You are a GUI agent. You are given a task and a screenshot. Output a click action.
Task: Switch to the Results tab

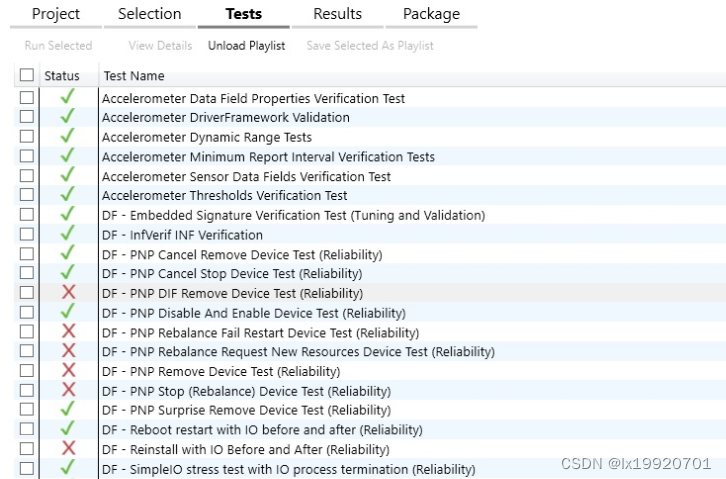coord(337,14)
